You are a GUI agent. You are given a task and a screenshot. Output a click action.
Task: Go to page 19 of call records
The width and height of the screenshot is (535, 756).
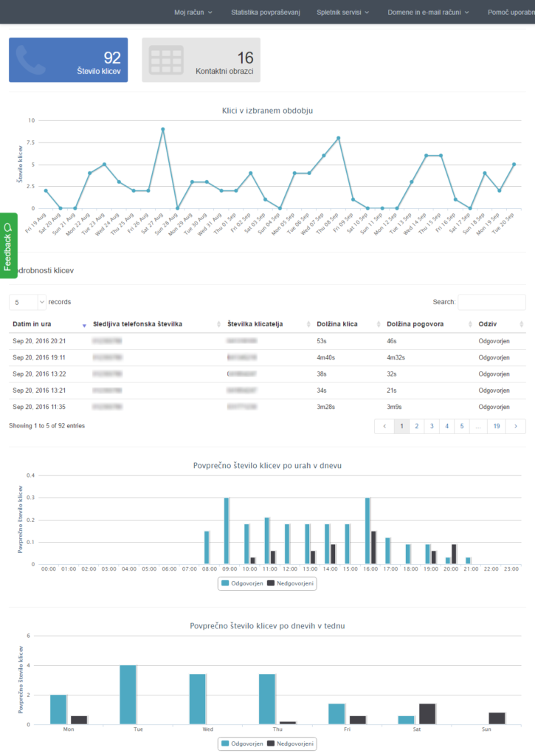(497, 426)
